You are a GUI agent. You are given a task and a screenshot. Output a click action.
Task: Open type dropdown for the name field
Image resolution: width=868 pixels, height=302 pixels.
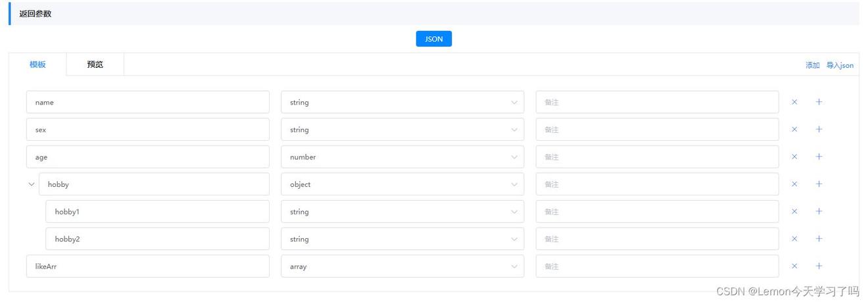pos(402,102)
